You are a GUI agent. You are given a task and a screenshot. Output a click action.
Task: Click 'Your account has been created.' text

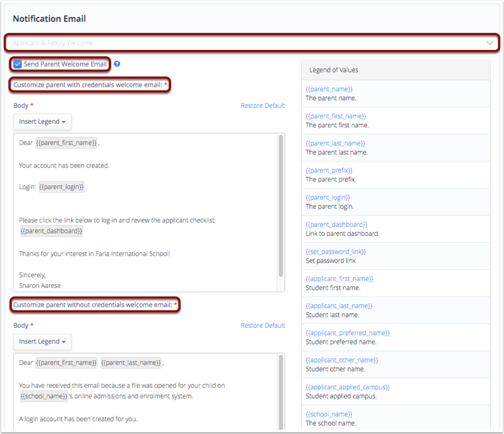(x=64, y=166)
